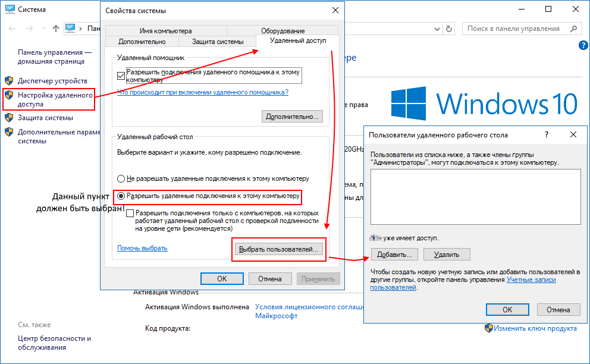Click the help question mark in users dialog
Screen dimensions: 590x364
547,134
